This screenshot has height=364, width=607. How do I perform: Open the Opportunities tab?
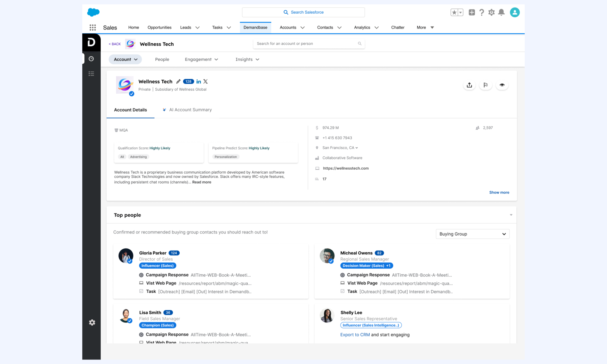click(159, 28)
